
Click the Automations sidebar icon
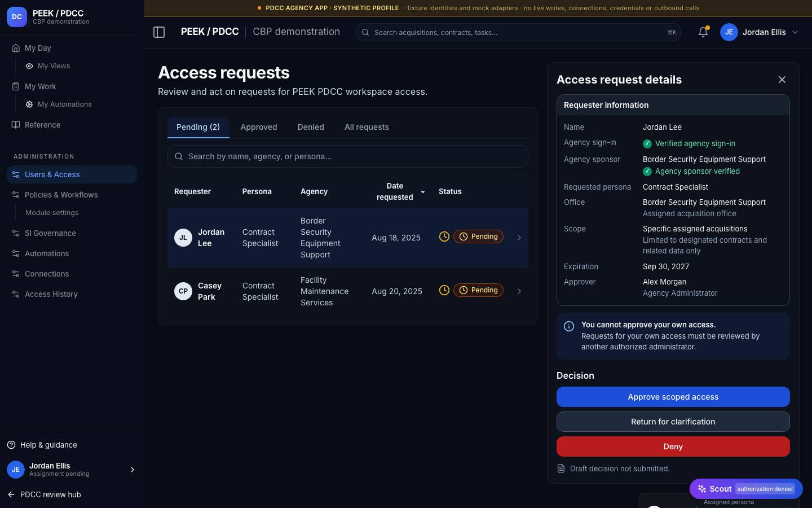pyautogui.click(x=16, y=253)
